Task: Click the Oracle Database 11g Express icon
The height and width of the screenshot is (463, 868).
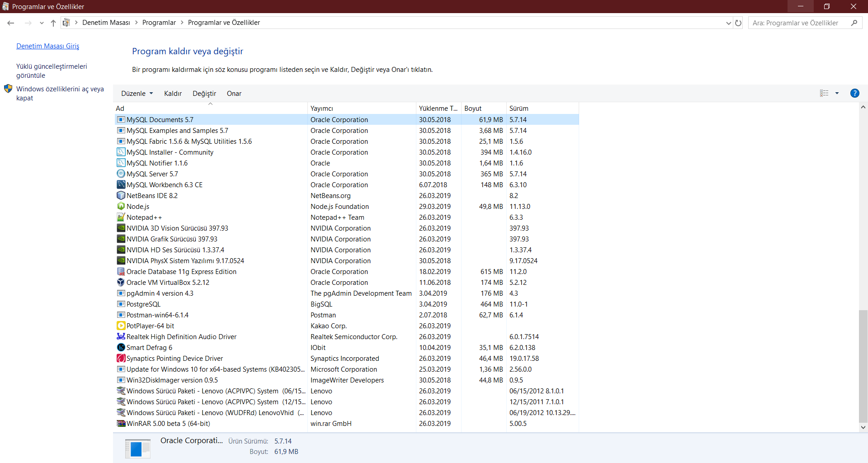Action: 121,271
